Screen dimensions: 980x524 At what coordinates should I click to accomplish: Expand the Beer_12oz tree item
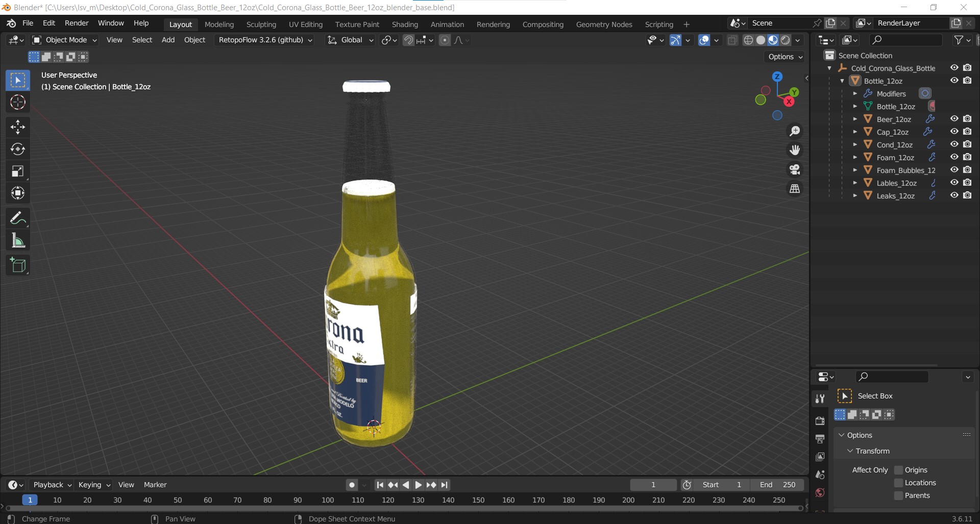855,119
